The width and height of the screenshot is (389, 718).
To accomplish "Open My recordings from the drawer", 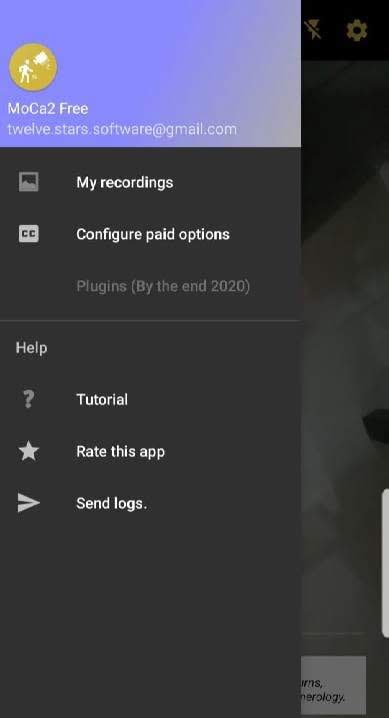I will [x=150, y=182].
